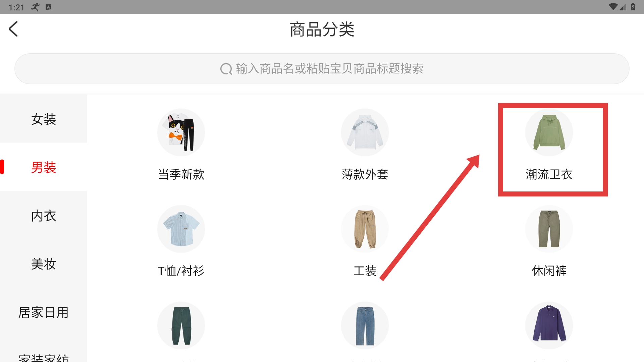Open purple polo shirt category
Viewport: 644px width, 362px height.
(x=549, y=325)
